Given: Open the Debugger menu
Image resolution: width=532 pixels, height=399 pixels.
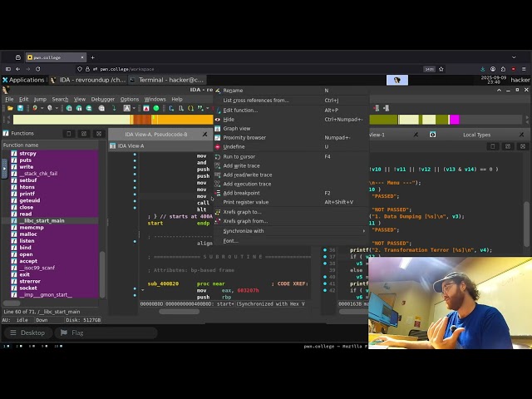Looking at the screenshot, I should tap(102, 99).
